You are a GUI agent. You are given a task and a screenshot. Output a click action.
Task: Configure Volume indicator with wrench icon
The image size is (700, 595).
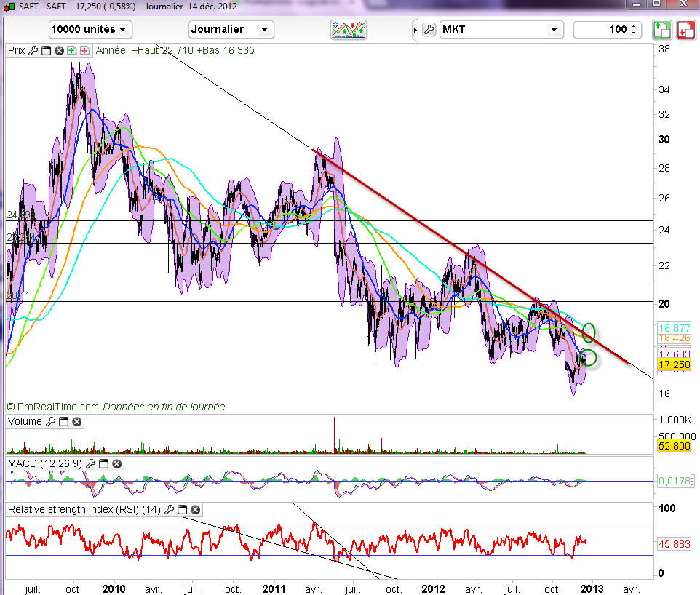[50, 421]
